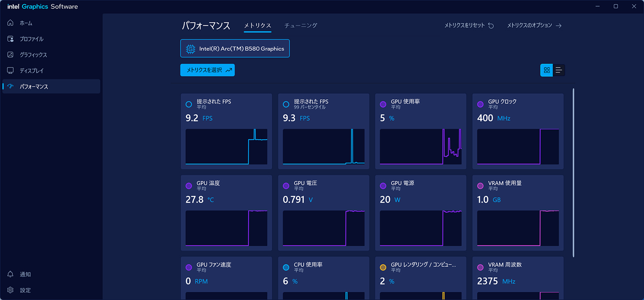Click the メトリクスを選択 button
This screenshot has width=644, height=300.
tap(207, 70)
